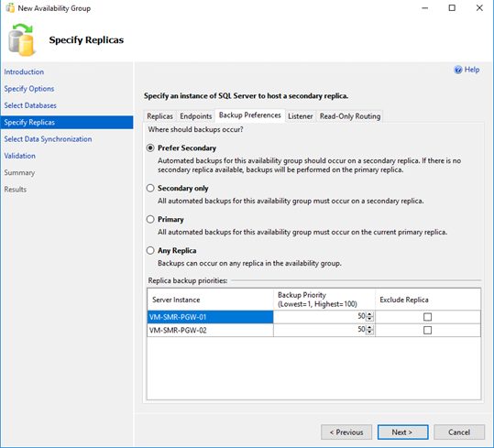The width and height of the screenshot is (494, 448).
Task: Switch to the Replicas tab
Action: tap(159, 116)
